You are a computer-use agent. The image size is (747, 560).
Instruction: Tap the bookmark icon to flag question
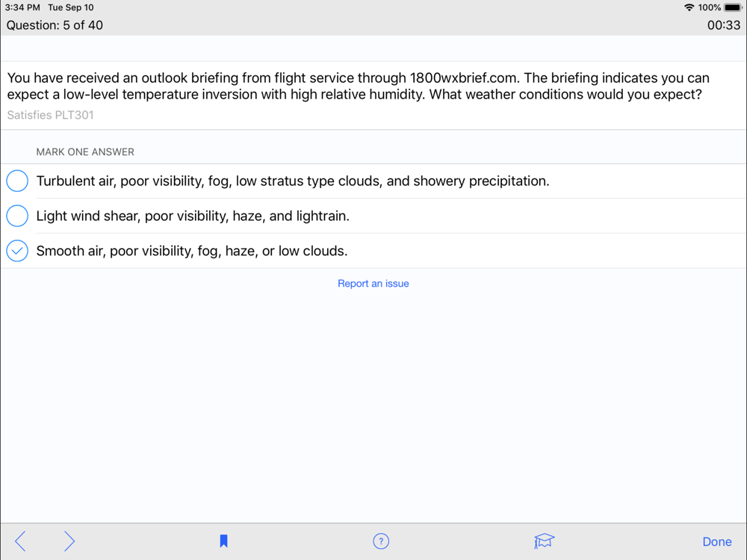coord(223,541)
